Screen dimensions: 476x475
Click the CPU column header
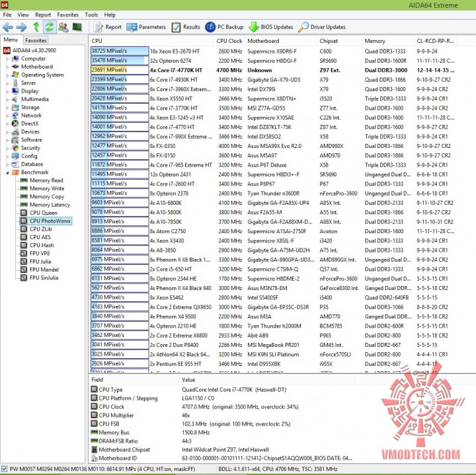tap(151, 41)
